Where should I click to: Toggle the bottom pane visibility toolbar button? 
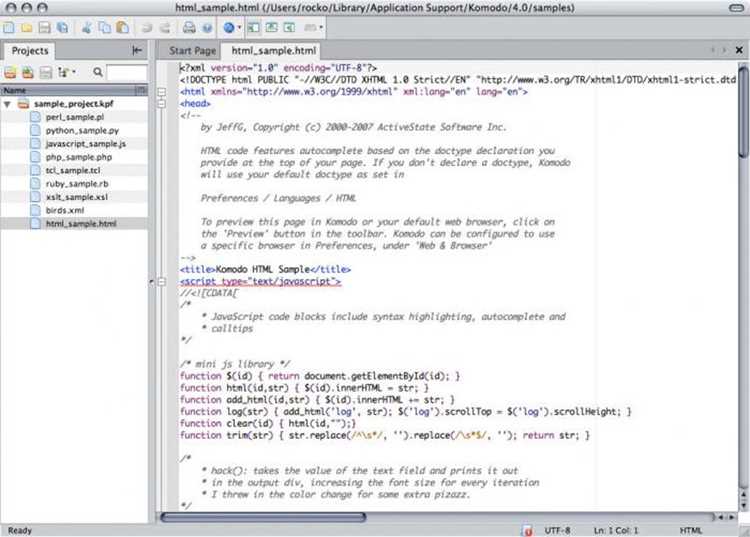point(271,28)
